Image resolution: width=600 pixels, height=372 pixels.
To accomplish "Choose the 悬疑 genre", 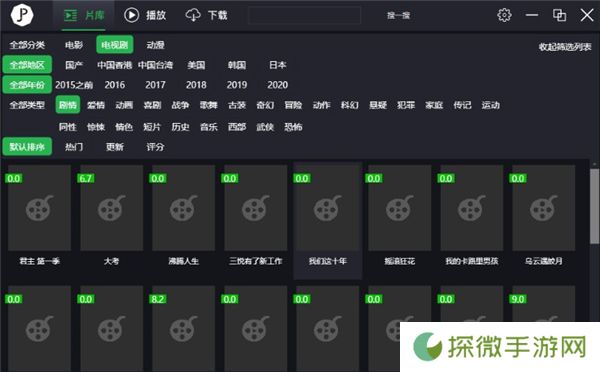I will [x=378, y=104].
